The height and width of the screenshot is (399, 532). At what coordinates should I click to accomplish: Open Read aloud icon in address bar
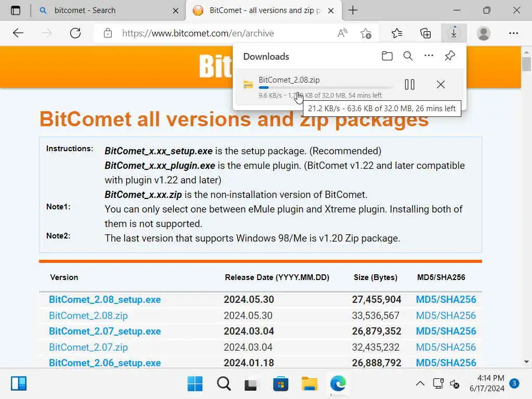(342, 33)
